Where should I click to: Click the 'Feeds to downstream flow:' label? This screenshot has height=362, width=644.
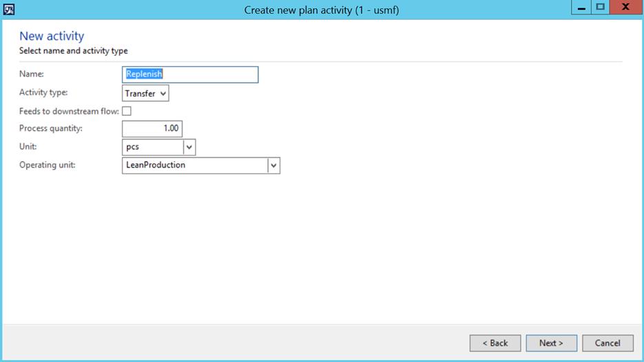[69, 112]
